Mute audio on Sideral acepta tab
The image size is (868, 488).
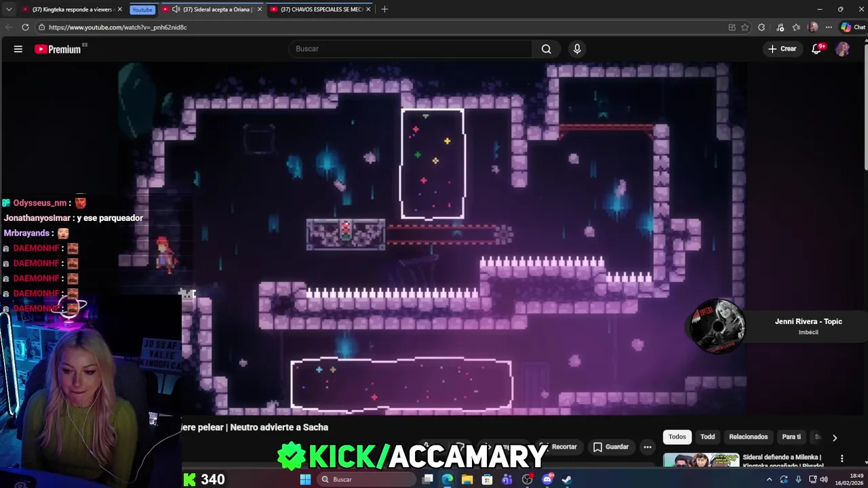[176, 9]
